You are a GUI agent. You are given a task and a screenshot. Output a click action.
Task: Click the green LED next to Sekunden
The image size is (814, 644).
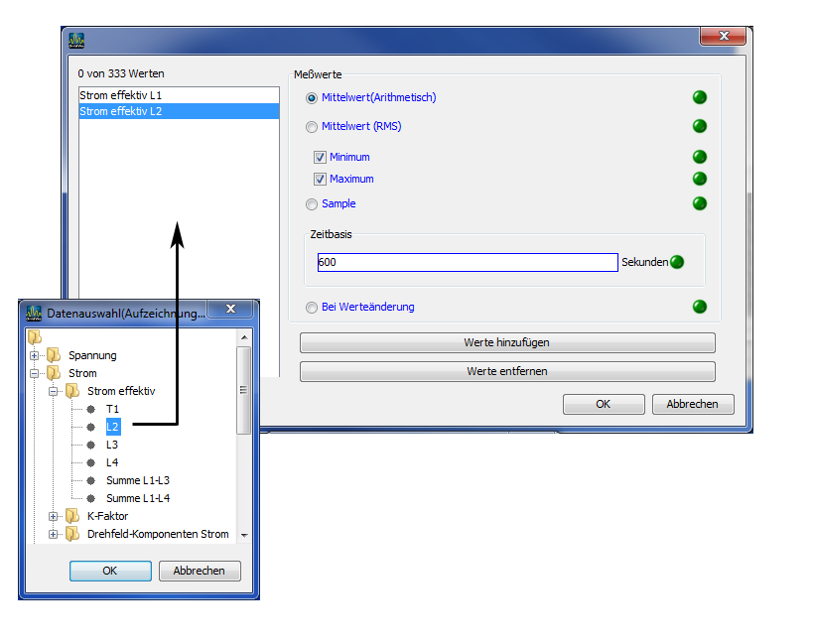click(x=677, y=263)
